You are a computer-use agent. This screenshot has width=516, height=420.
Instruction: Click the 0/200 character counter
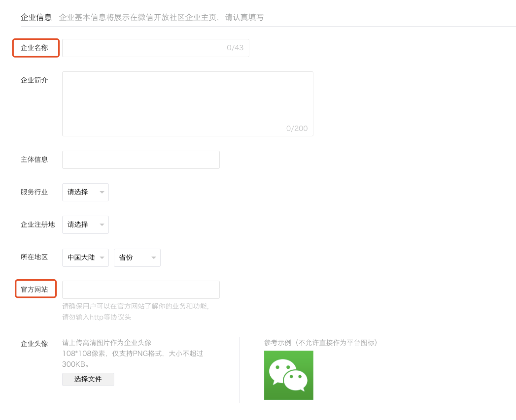click(297, 128)
